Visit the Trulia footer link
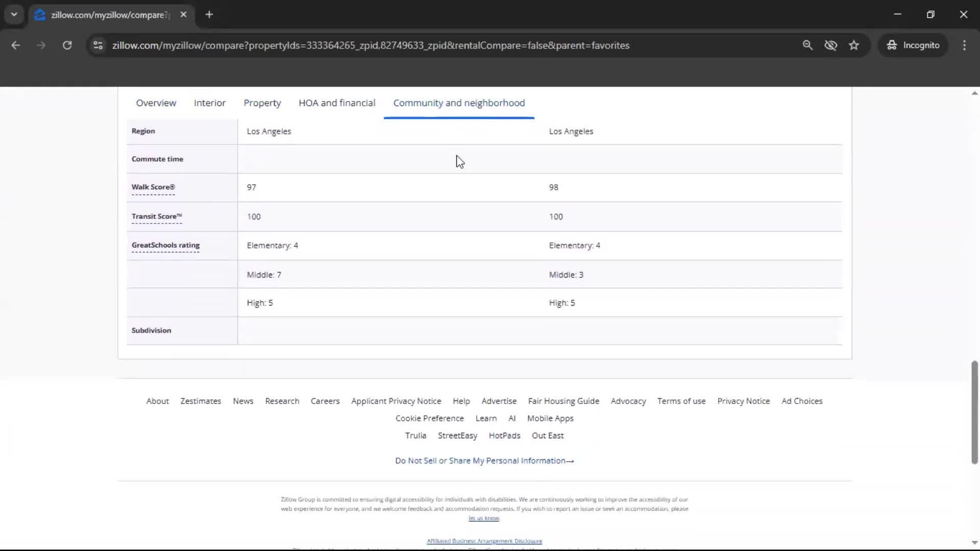The image size is (980, 551). click(415, 435)
